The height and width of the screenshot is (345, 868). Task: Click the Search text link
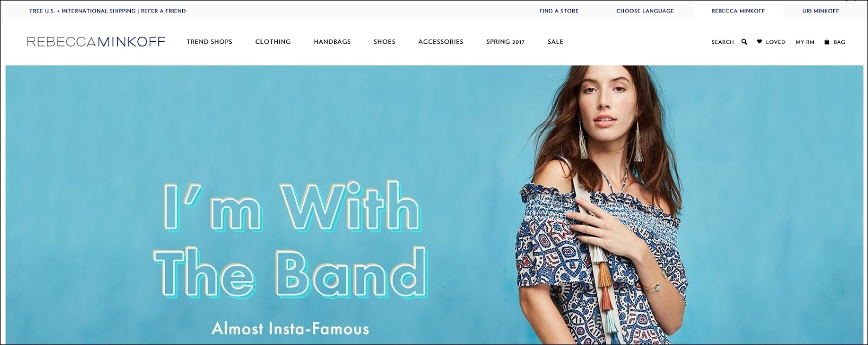723,42
